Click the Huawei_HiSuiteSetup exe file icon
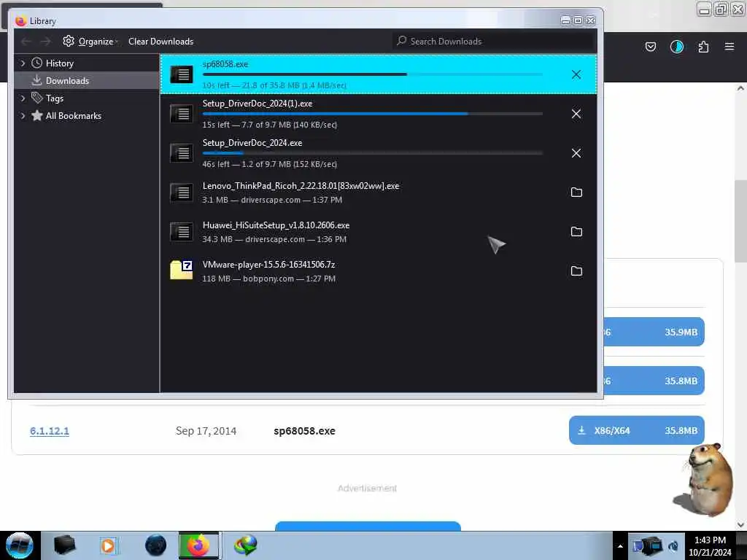Screen dimensions: 747x560 tap(182, 232)
